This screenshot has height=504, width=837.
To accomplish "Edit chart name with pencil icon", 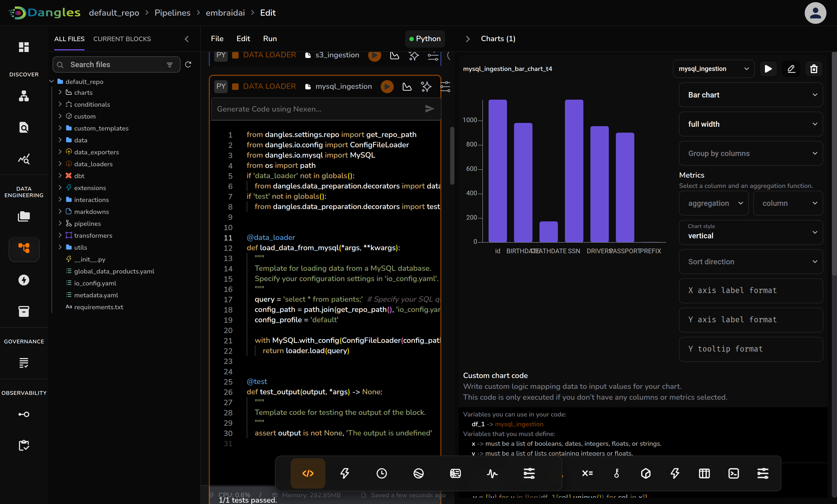I will pos(791,69).
